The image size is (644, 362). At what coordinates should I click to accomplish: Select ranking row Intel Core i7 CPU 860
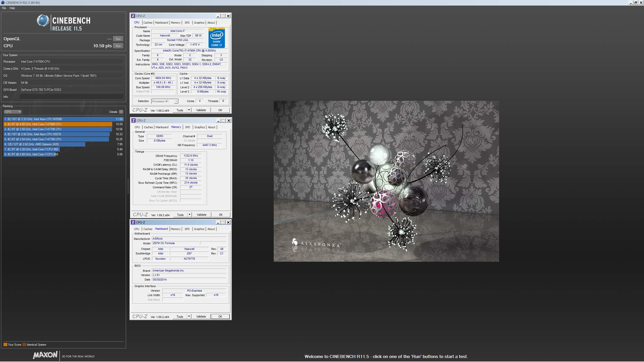(x=64, y=154)
